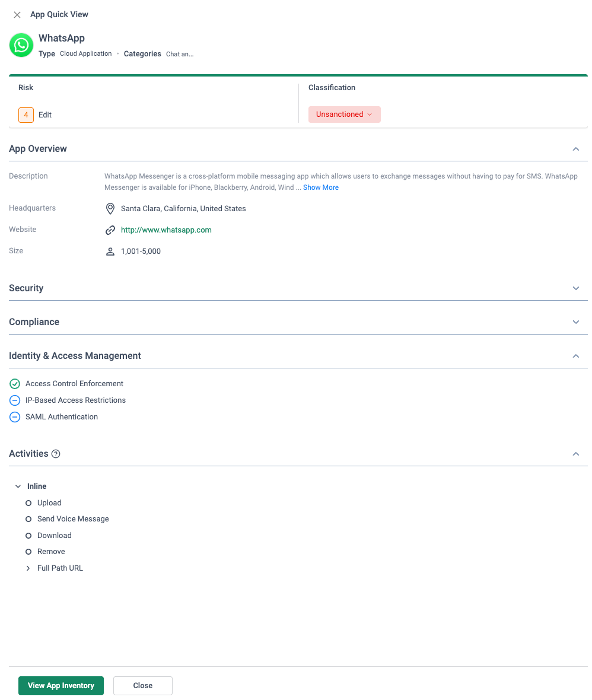Click the Upload activity label
The width and height of the screenshot is (592, 700).
[x=49, y=502]
